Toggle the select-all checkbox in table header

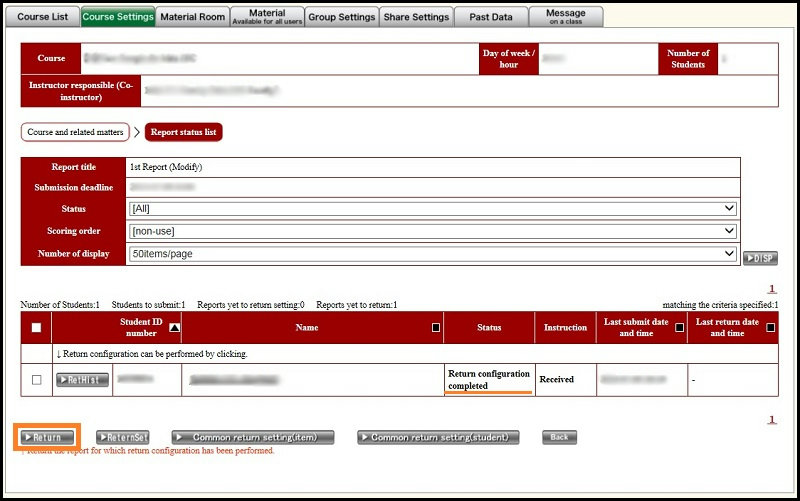[x=37, y=327]
